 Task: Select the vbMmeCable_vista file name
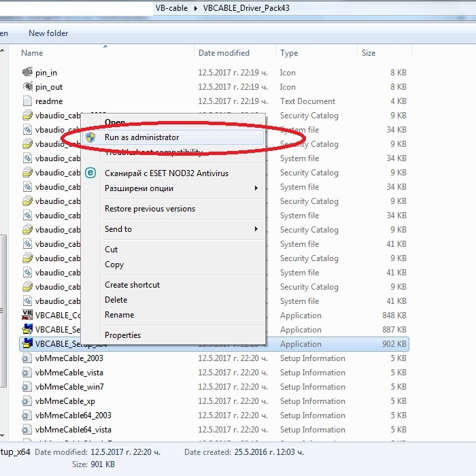click(69, 373)
